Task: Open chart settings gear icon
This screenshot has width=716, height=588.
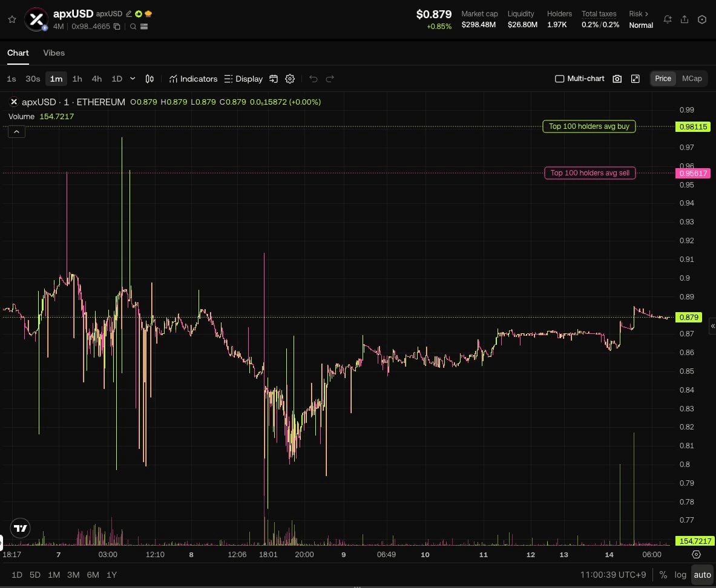Action: click(x=290, y=79)
